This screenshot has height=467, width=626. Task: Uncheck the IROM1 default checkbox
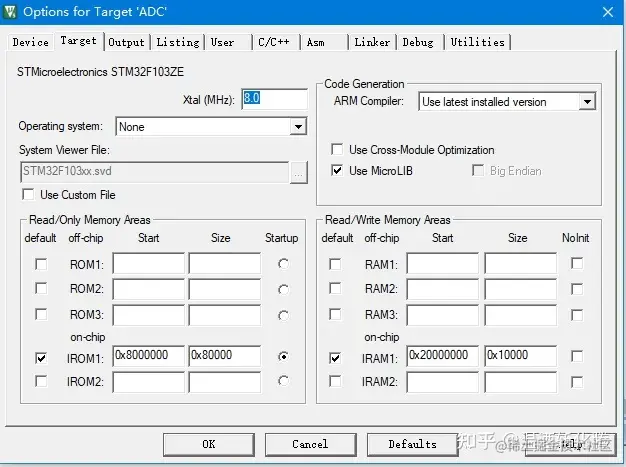click(41, 358)
